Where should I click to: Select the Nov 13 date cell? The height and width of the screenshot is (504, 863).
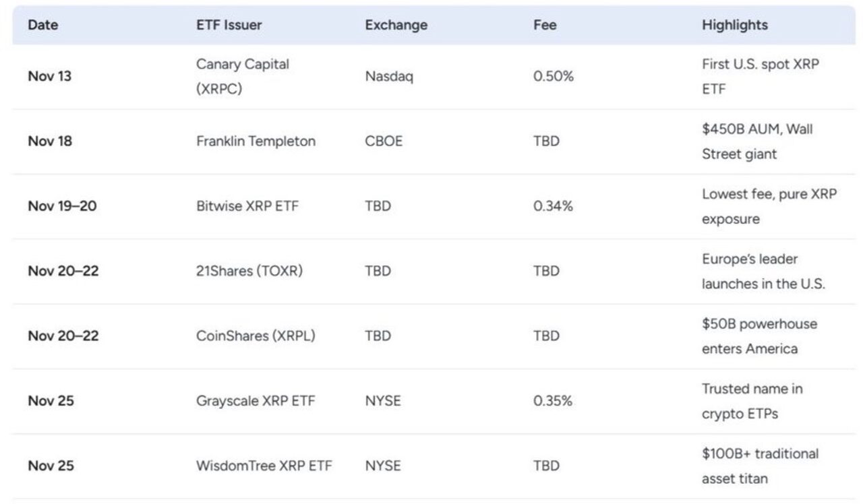click(49, 76)
